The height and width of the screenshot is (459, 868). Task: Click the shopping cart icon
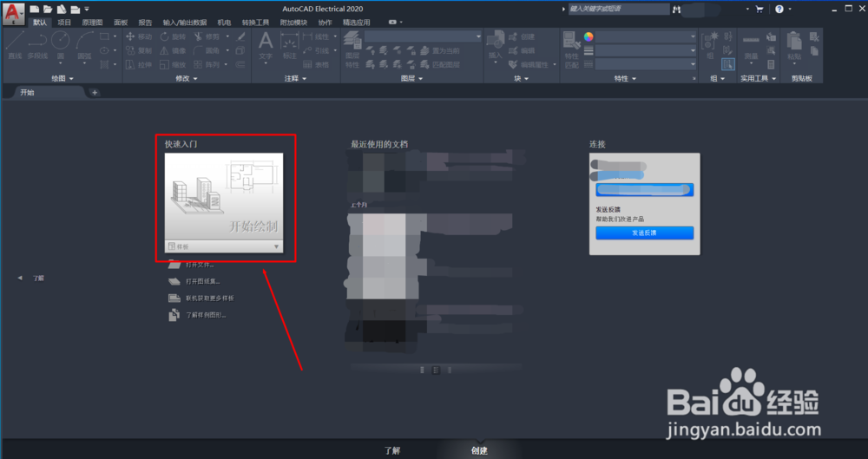pyautogui.click(x=759, y=9)
